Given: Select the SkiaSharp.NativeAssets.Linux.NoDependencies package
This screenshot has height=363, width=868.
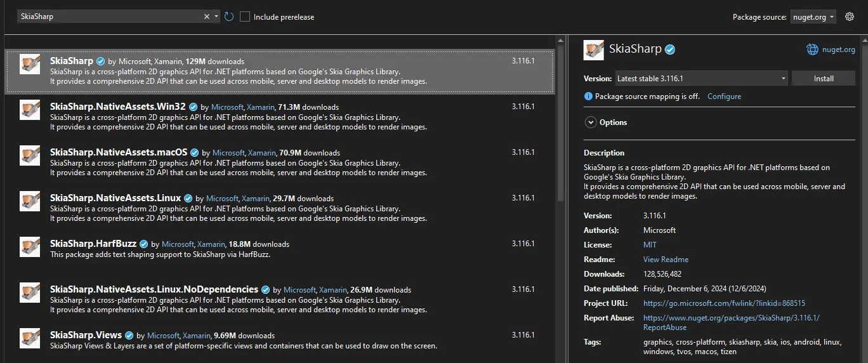Looking at the screenshot, I should coord(154,289).
